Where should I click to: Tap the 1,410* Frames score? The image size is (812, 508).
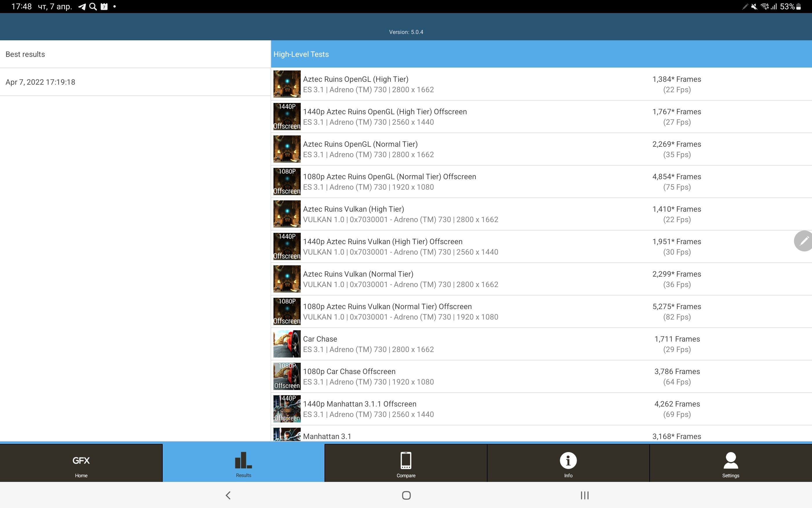[677, 209]
